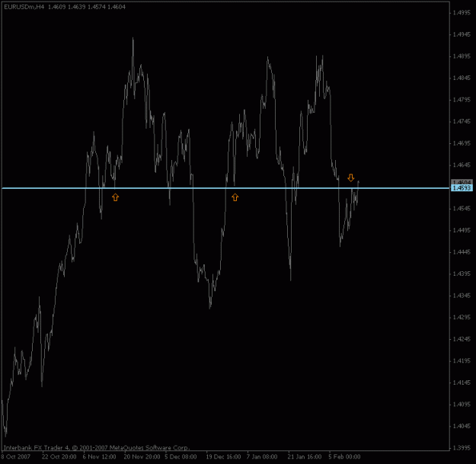Screen dimensions: 476x464
Task: Click the 7 Jan 08:00 time label
Action: click(262, 456)
